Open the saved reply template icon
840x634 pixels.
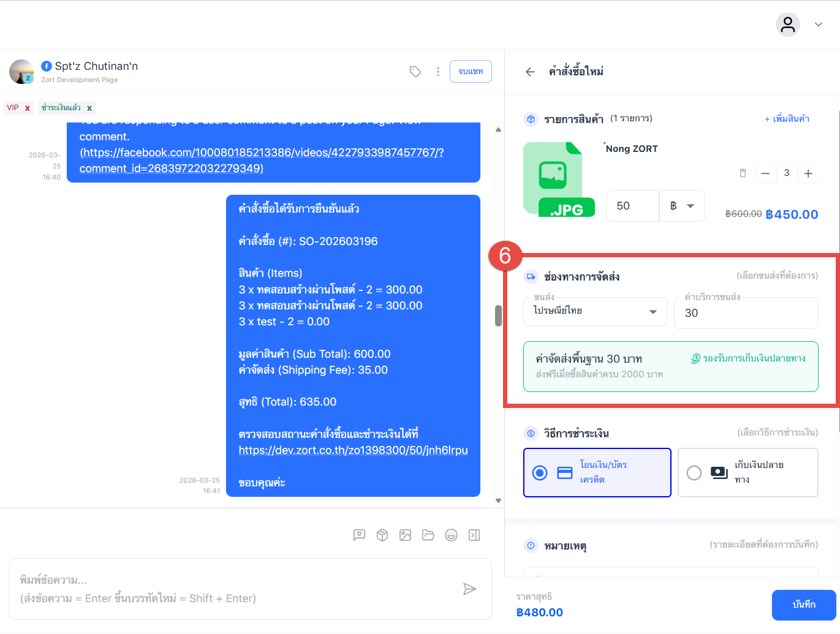click(x=359, y=535)
